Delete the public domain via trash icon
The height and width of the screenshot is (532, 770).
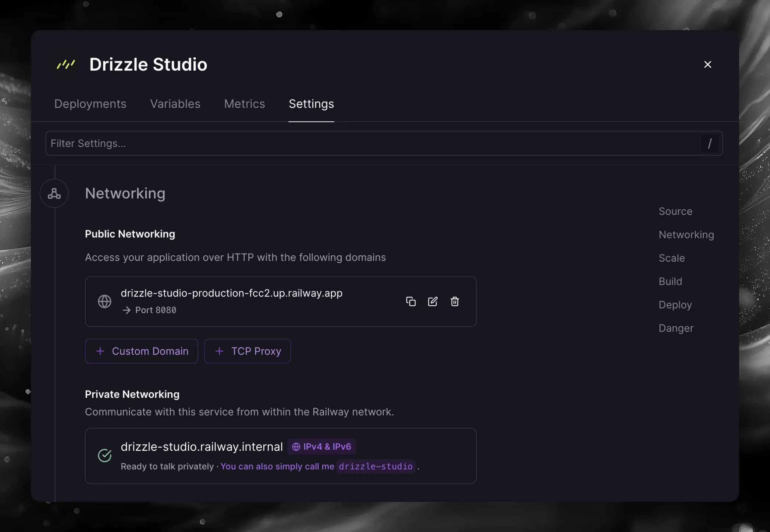pos(455,302)
